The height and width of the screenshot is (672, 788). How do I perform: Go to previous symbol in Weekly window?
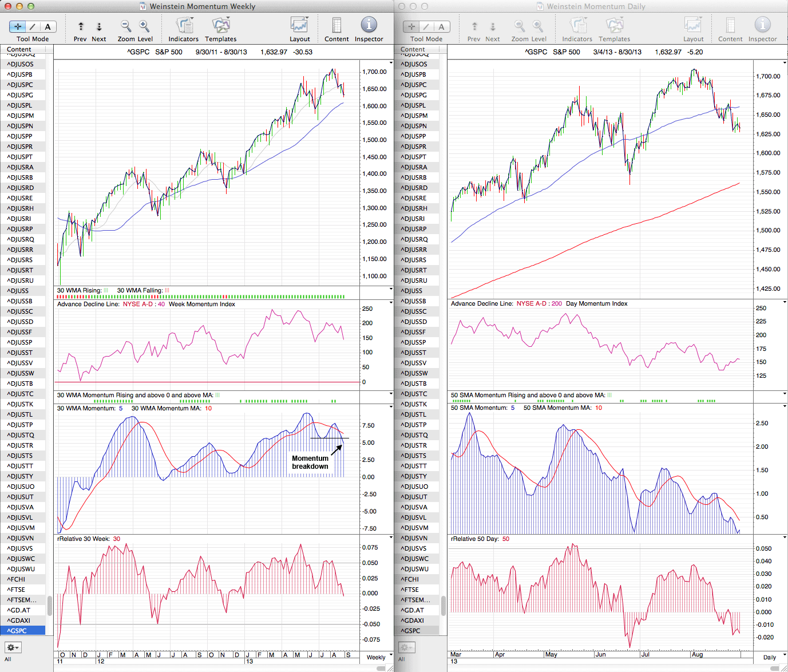tap(81, 26)
